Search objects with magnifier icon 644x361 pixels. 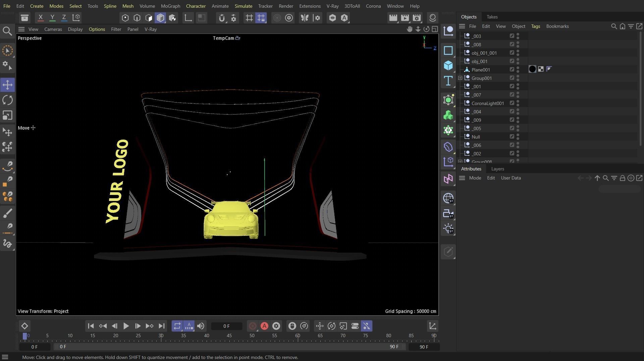click(x=614, y=26)
